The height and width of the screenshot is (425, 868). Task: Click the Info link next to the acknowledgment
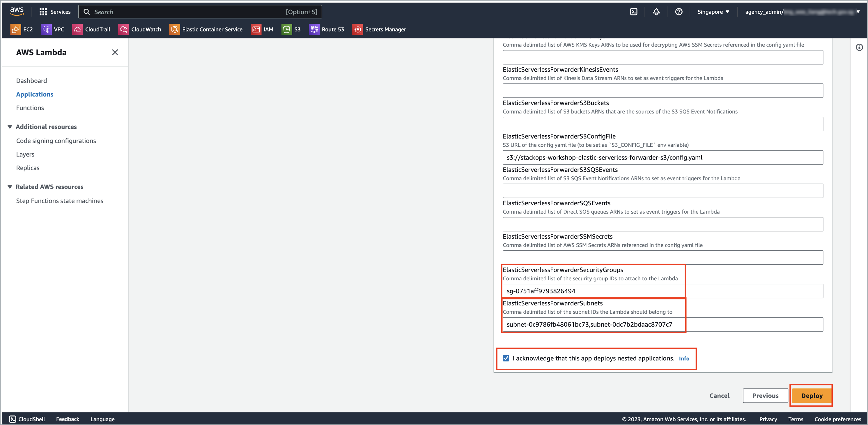[x=684, y=358]
